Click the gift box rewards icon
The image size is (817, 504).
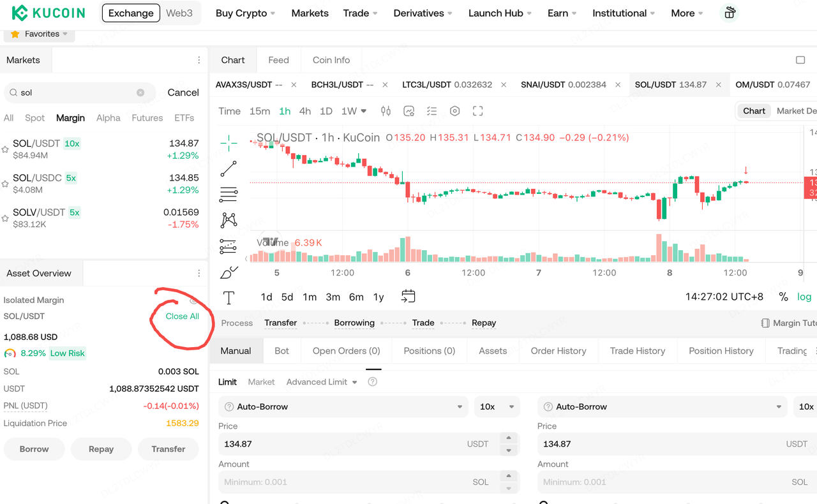pyautogui.click(x=729, y=13)
